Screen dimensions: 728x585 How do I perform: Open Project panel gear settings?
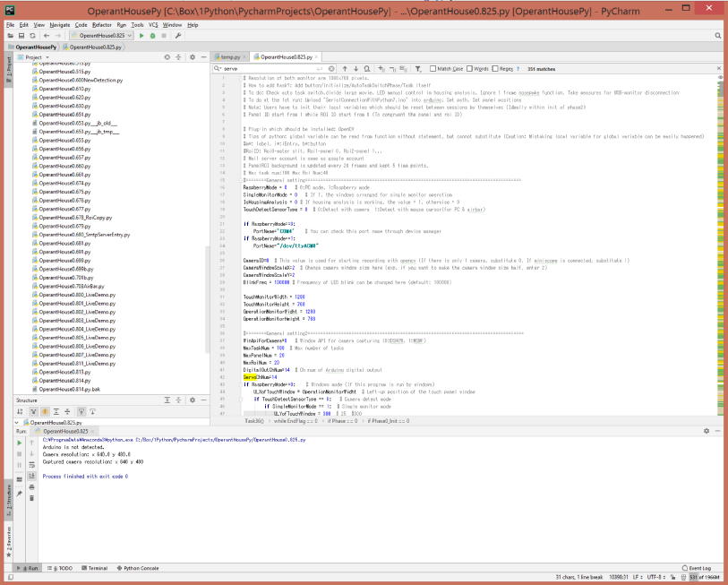192,56
